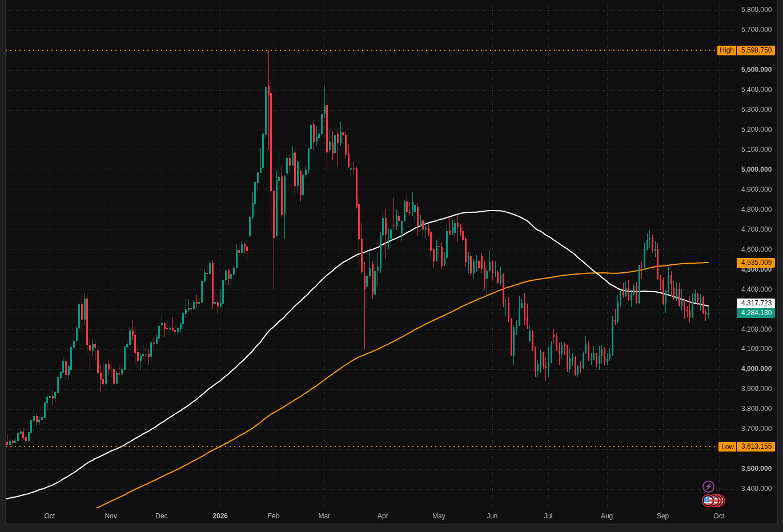Click the 3,400.000 price axis label
This screenshot has height=532, width=783.
click(756, 489)
